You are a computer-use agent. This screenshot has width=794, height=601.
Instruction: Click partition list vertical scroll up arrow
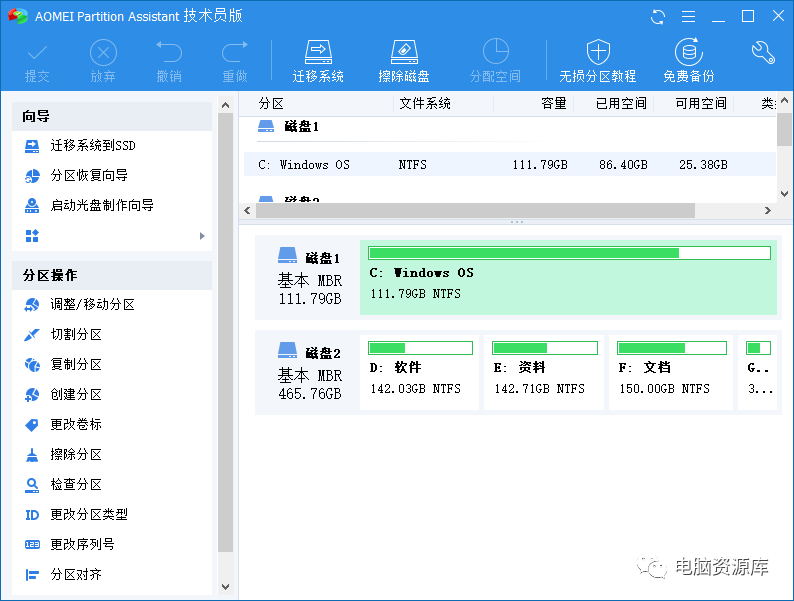click(x=784, y=101)
